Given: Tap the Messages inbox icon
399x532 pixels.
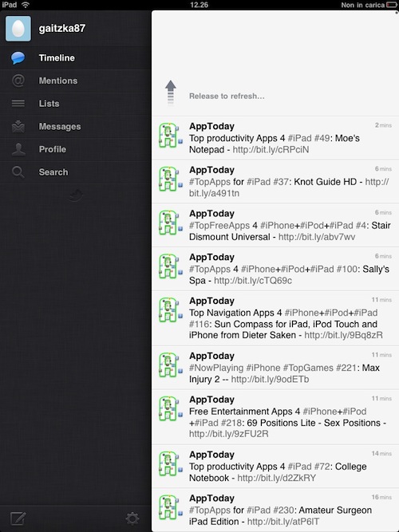Looking at the screenshot, I should [x=18, y=126].
